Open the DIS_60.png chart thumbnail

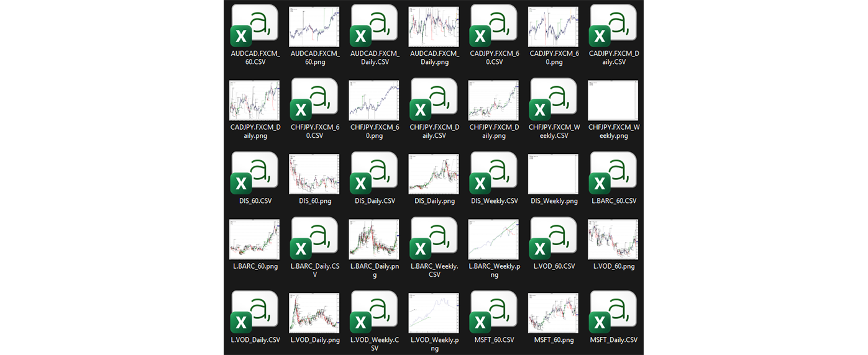[x=314, y=174]
